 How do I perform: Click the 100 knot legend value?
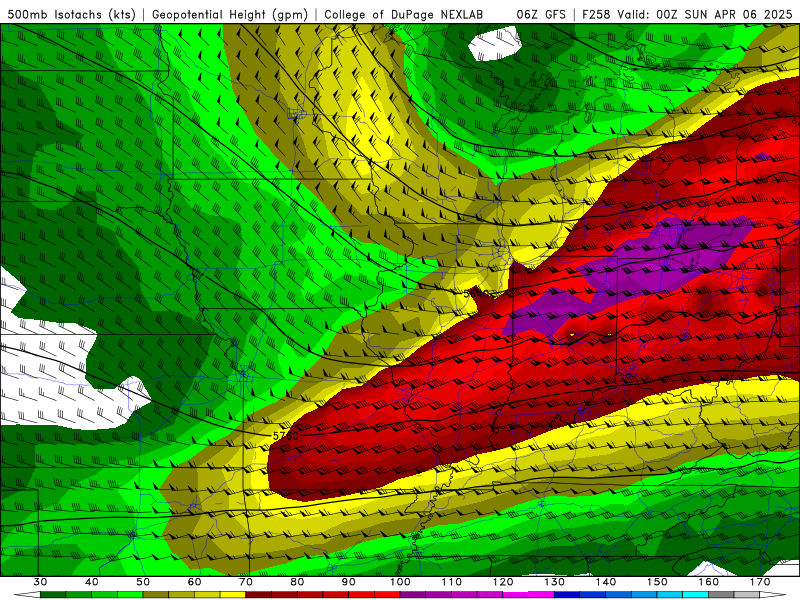401,582
